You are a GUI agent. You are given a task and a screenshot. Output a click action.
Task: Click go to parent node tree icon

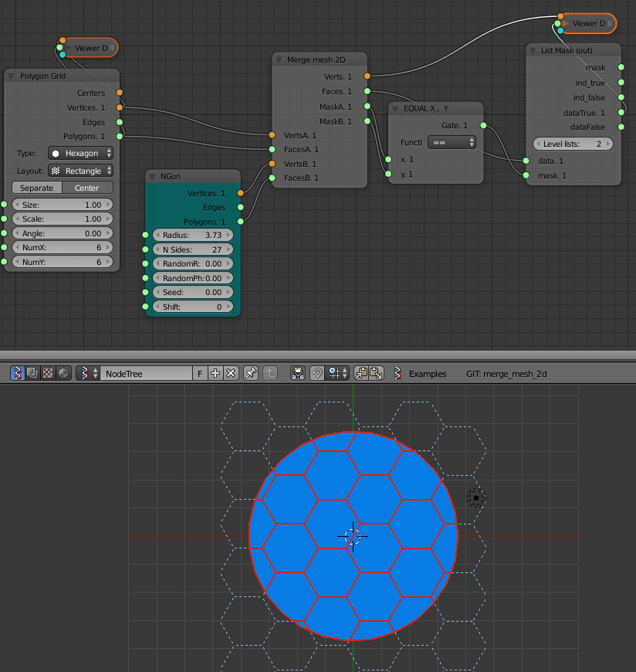tap(270, 373)
